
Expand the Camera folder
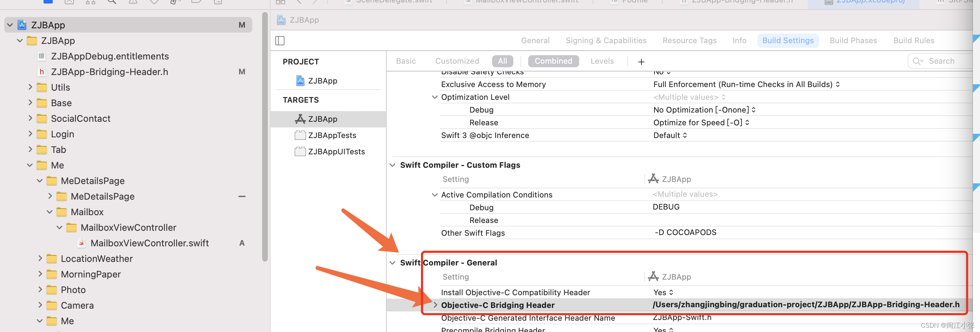(40, 305)
